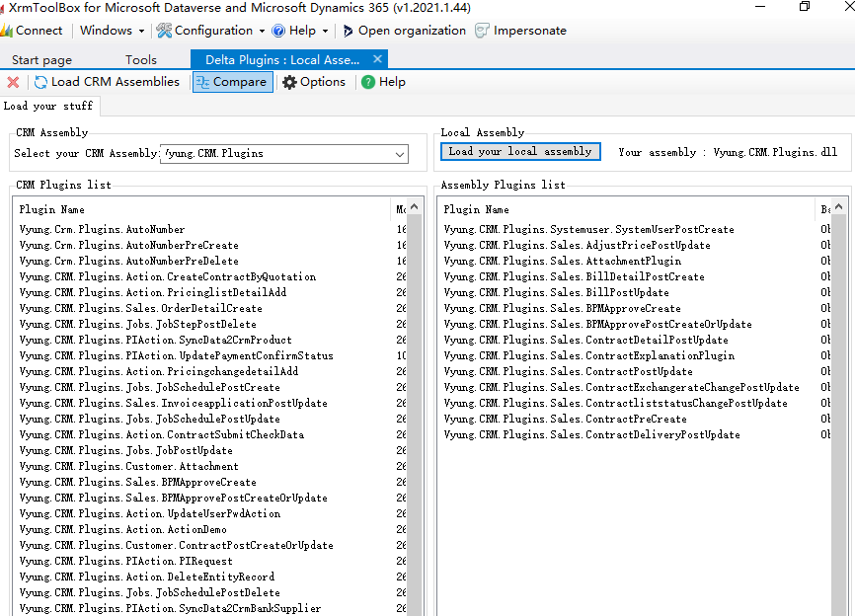Click the Connect toolbar button
Image resolution: width=855 pixels, height=616 pixels.
click(x=32, y=31)
